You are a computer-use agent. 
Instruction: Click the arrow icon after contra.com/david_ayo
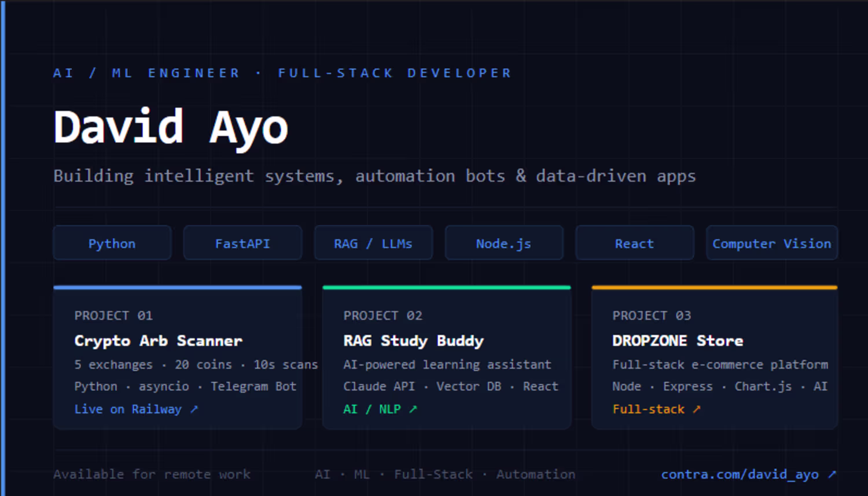pyautogui.click(x=832, y=474)
